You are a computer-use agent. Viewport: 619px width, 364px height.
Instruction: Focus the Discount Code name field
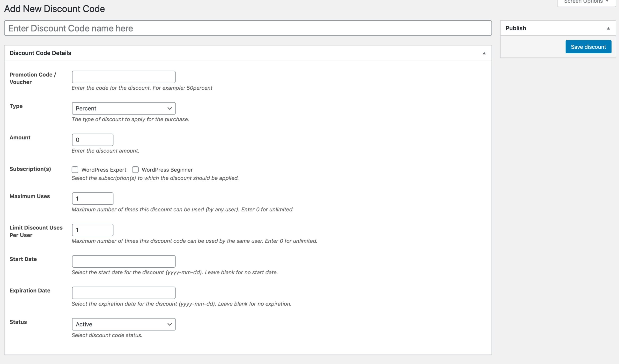pos(248,28)
